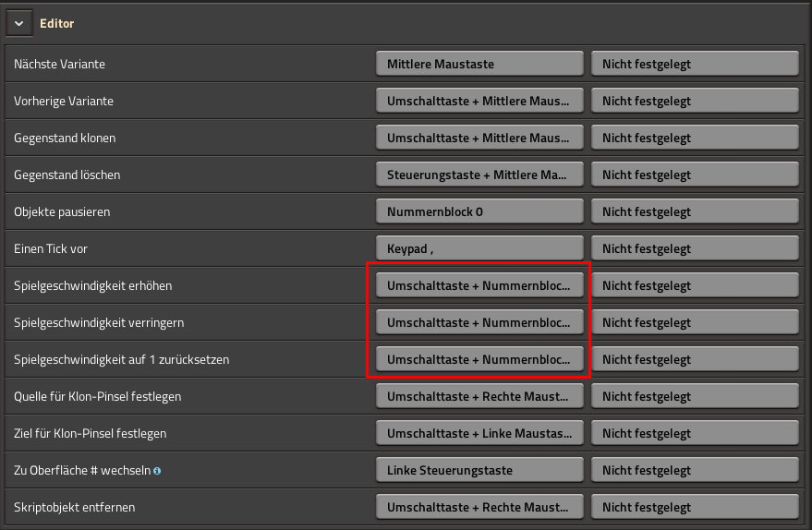Click the Linke Steuerungstaste binding button
This screenshot has width=812, height=530.
[x=479, y=470]
